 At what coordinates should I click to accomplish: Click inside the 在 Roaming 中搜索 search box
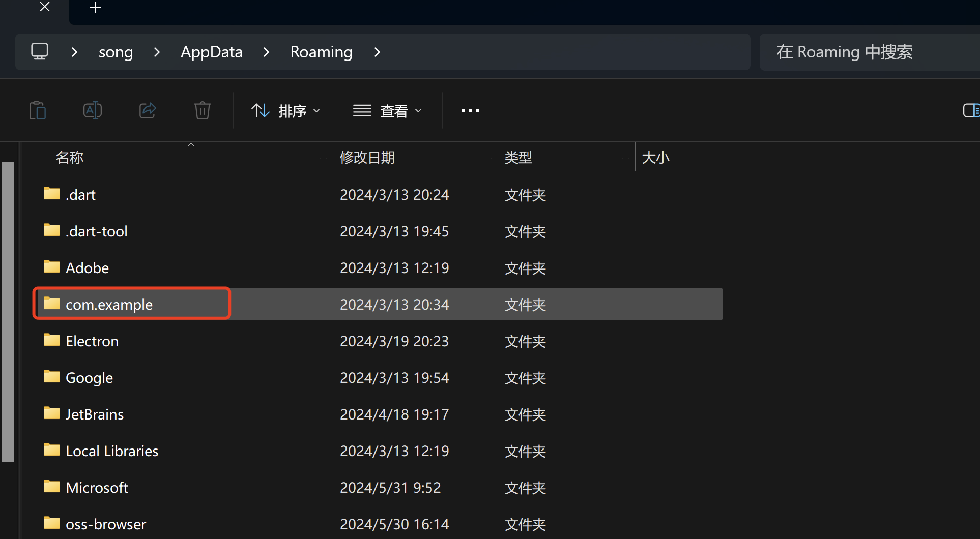tap(845, 51)
